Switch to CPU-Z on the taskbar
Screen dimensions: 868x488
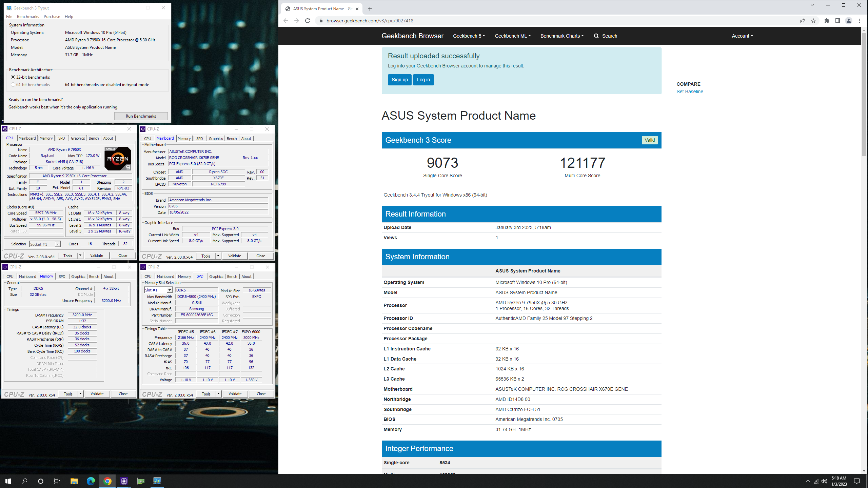coord(124,481)
